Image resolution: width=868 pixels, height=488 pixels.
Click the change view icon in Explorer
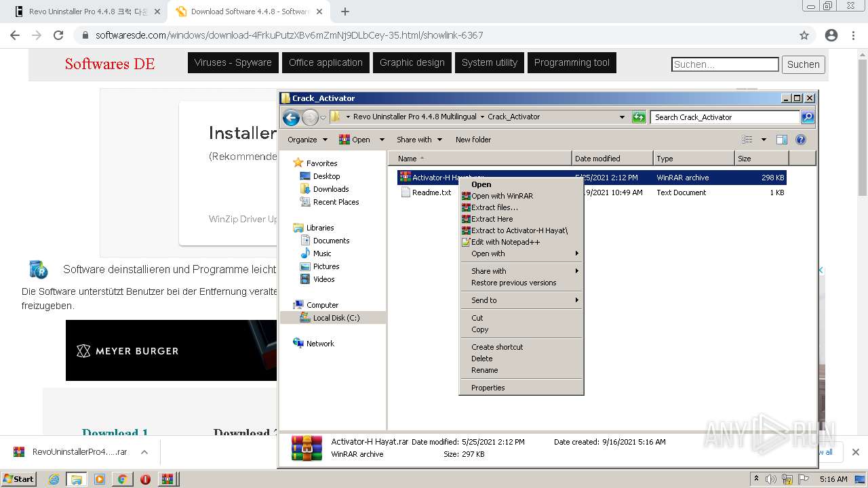[x=747, y=140]
